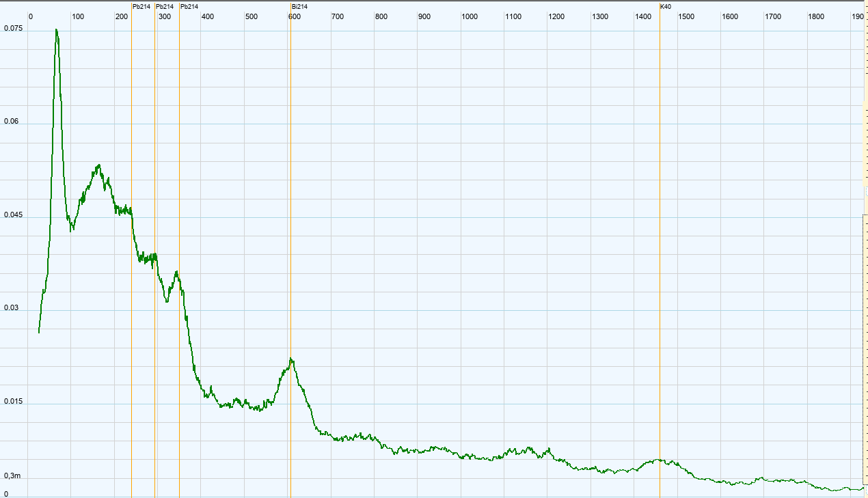Click the 0.075 value on the vertical axis

tap(14, 29)
